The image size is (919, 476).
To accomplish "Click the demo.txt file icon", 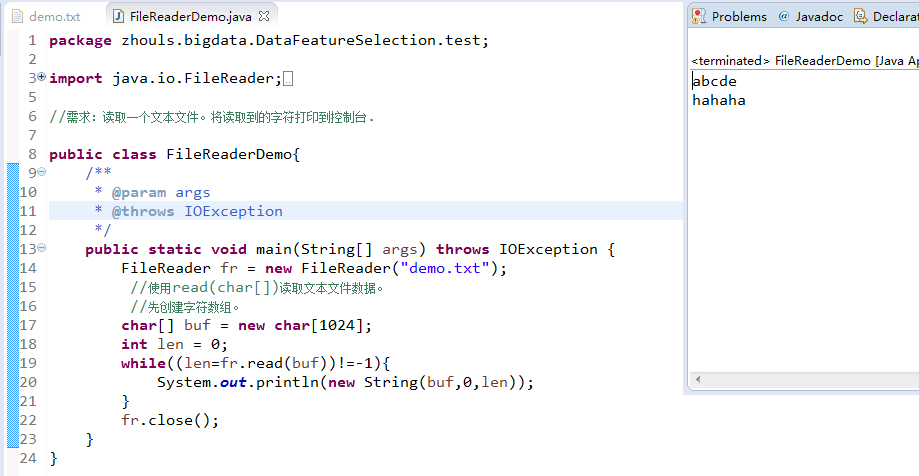I will [x=18, y=16].
